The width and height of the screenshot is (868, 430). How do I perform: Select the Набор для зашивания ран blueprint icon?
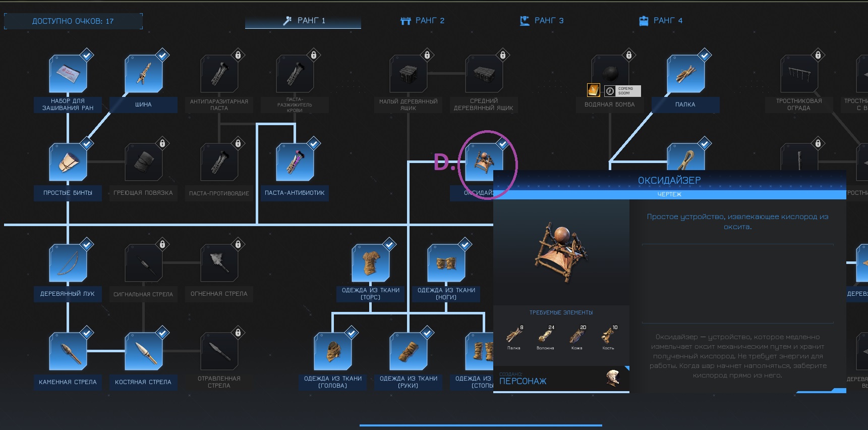coord(68,74)
